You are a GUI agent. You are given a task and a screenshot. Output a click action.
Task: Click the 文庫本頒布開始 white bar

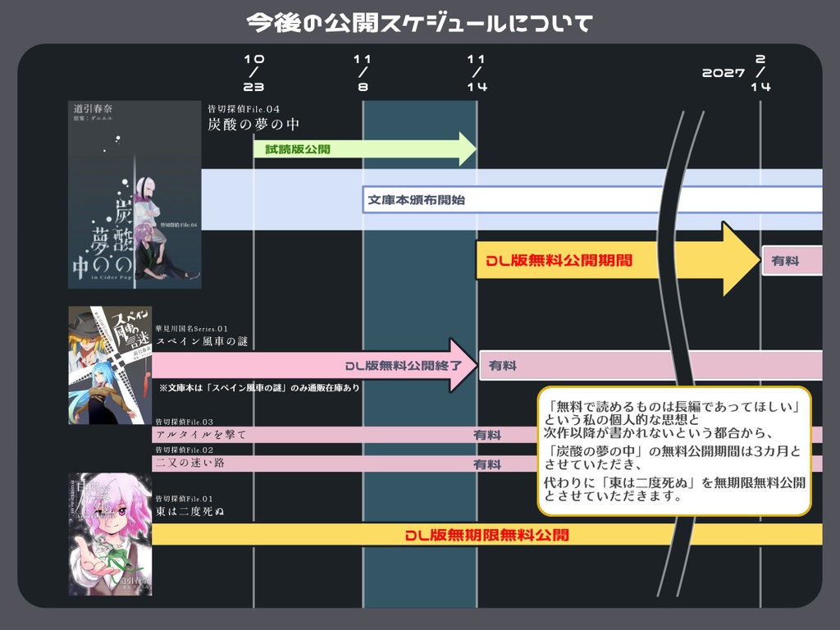coord(592,200)
